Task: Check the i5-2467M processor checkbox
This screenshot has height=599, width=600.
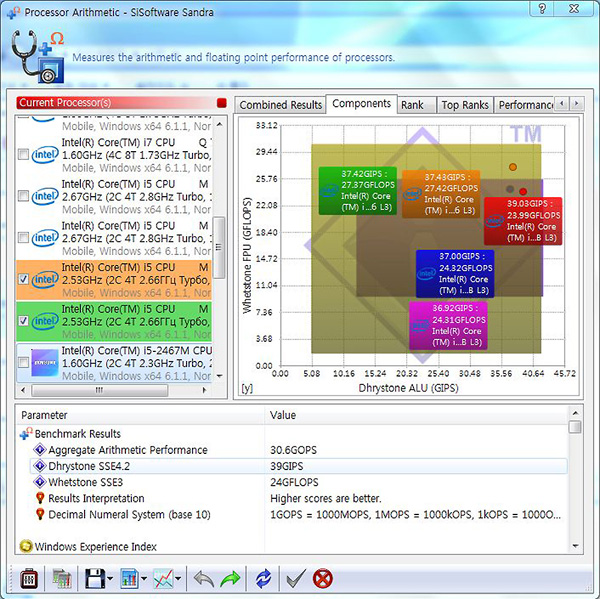Action: pos(23,362)
